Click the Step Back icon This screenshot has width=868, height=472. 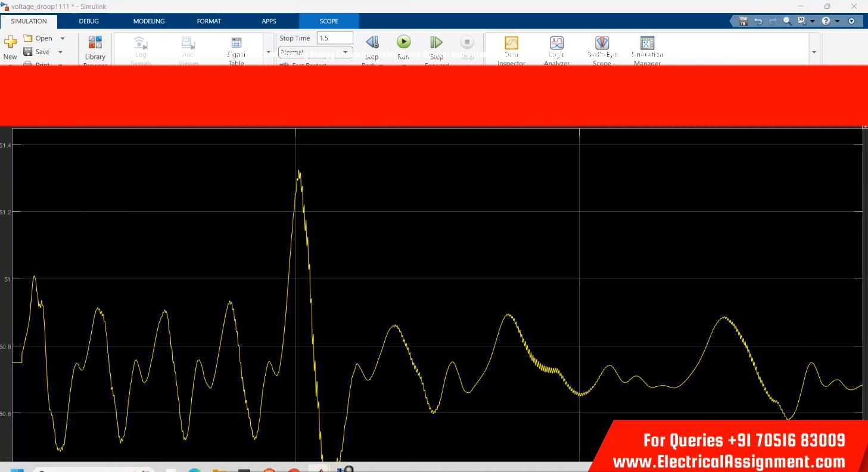[x=372, y=42]
